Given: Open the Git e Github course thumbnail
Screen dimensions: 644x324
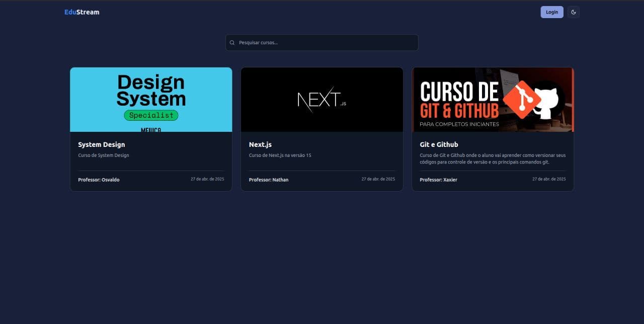Looking at the screenshot, I should [x=493, y=99].
